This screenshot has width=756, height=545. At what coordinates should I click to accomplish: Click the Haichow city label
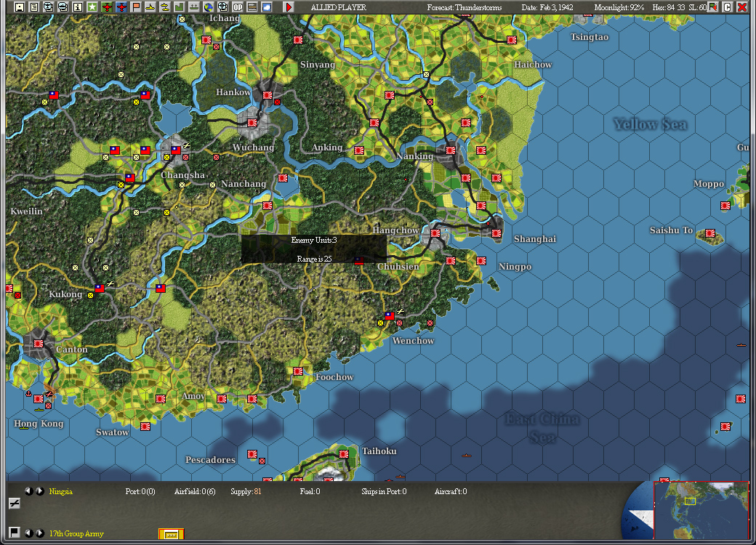[x=533, y=65]
